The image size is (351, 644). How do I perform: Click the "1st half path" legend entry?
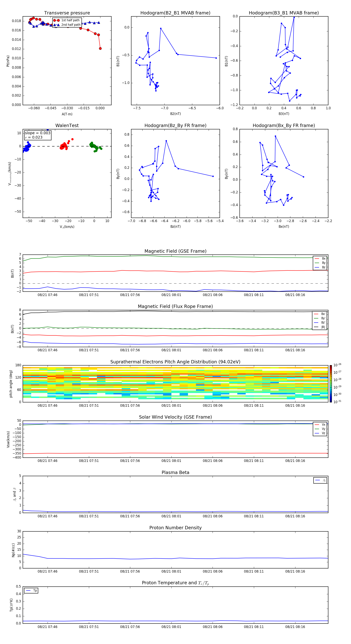[67, 20]
